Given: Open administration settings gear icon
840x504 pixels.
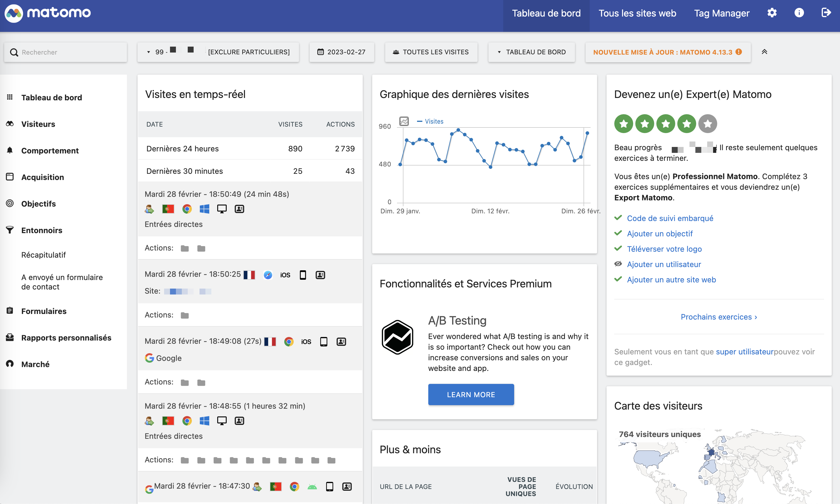Looking at the screenshot, I should tap(772, 13).
